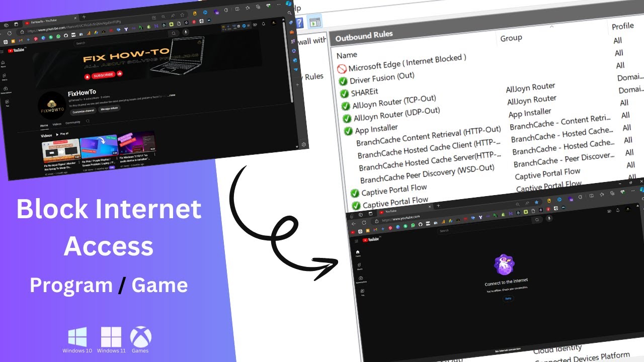Viewport: 644px width, 362px height.
Task: Go back in the offline browser window
Action: [x=353, y=223]
